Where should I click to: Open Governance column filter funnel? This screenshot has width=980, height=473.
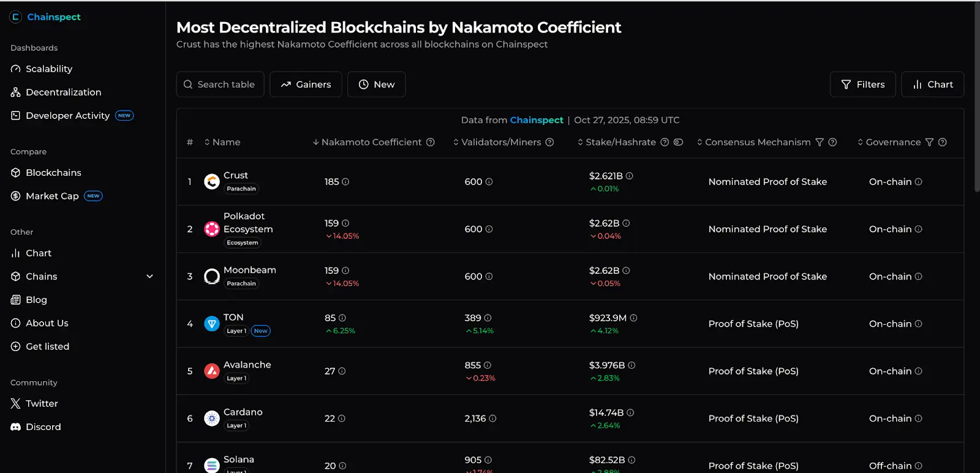(929, 142)
